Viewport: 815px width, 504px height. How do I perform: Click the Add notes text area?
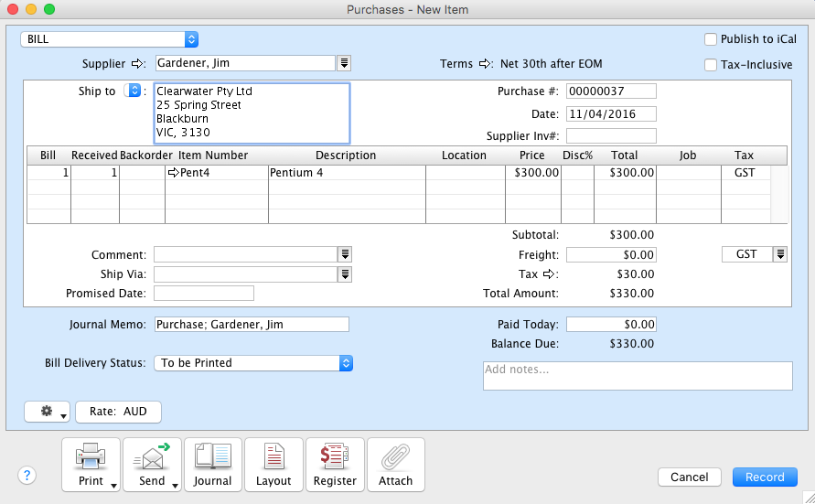click(638, 376)
